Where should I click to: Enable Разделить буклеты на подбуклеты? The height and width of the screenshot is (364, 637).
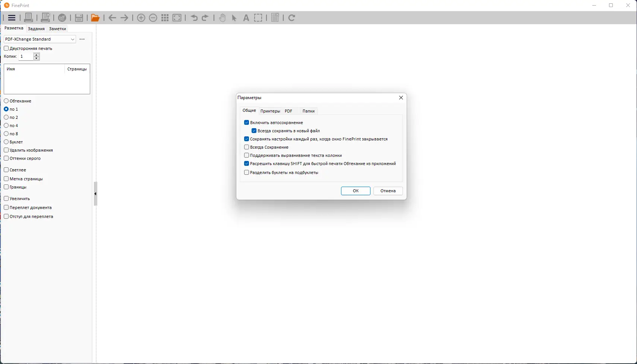point(247,172)
